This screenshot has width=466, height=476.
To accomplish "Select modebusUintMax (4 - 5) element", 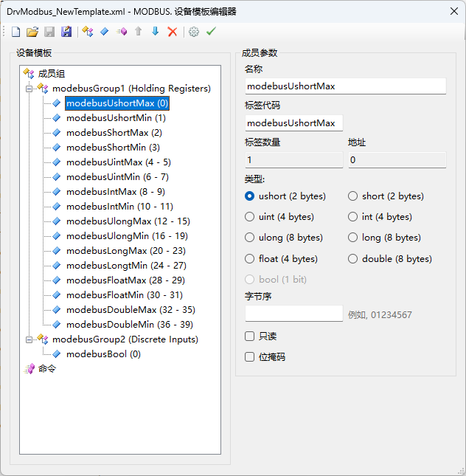I will coord(119,162).
